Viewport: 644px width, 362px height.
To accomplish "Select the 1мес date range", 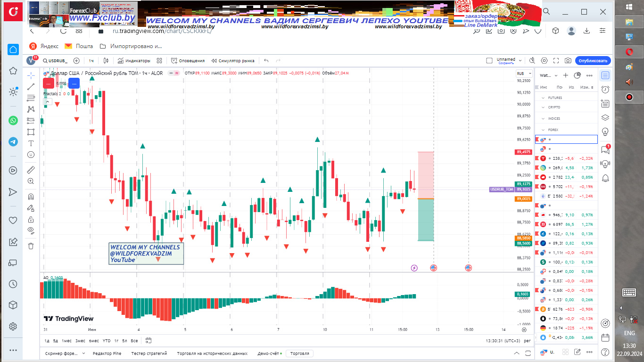I will [67, 340].
